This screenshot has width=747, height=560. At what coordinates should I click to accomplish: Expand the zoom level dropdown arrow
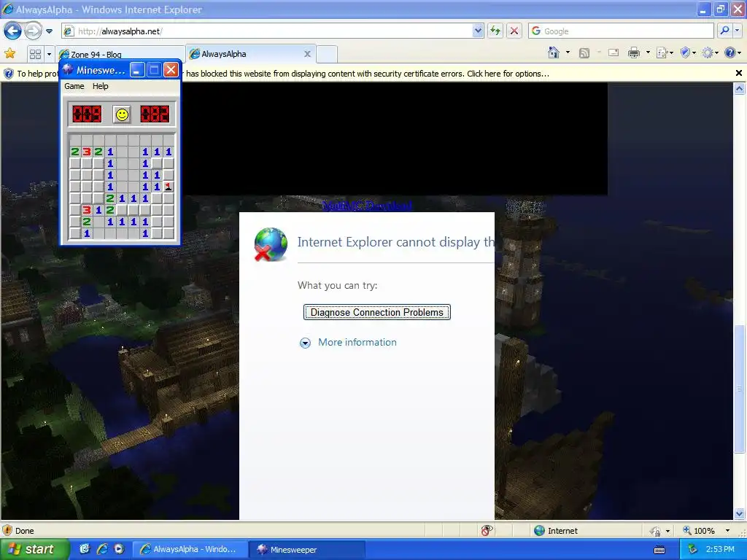tap(727, 531)
